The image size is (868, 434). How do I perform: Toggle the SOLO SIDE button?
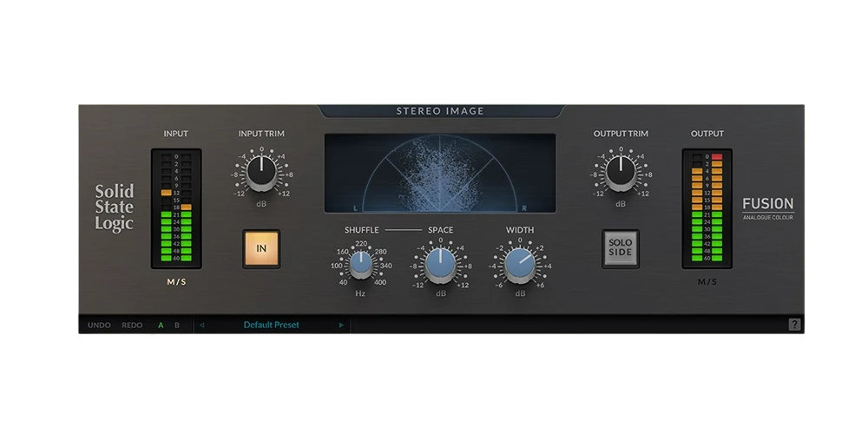pos(621,248)
